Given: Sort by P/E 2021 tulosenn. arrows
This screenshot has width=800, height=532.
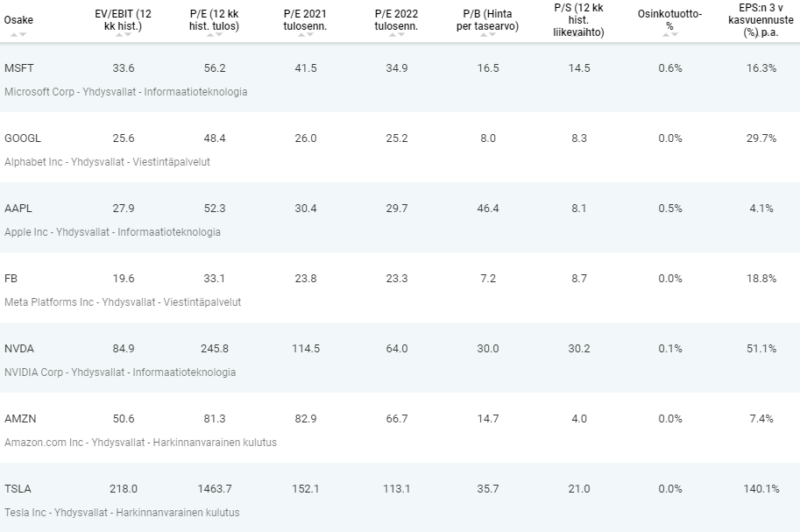Looking at the screenshot, I should click(306, 35).
